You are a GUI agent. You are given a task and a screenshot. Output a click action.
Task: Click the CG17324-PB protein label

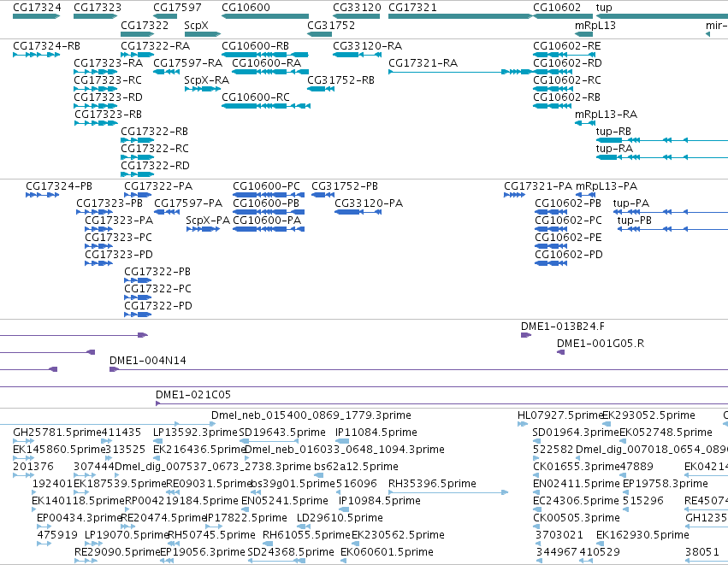[59, 186]
